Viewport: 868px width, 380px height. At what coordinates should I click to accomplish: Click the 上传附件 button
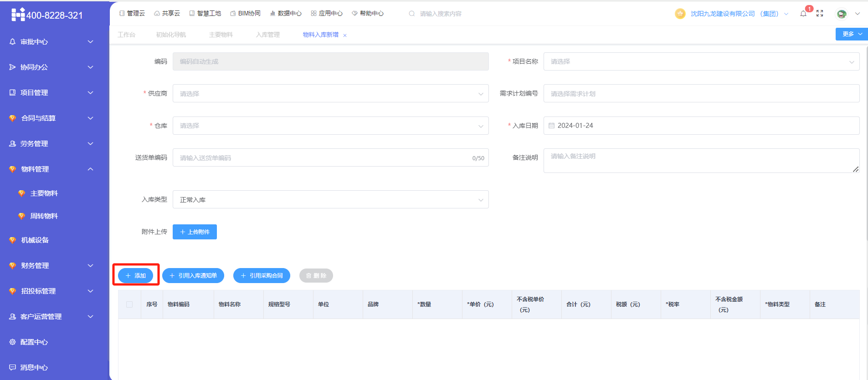click(x=195, y=232)
